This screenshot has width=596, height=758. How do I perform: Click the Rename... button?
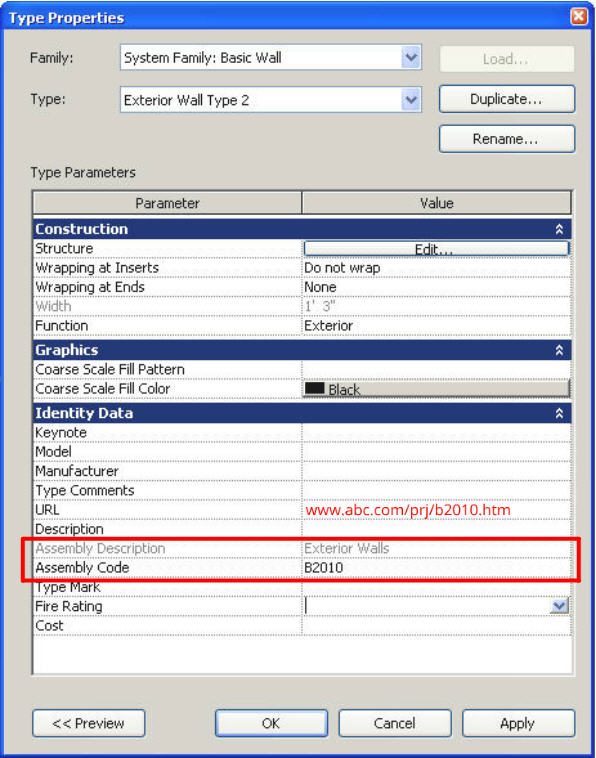(507, 139)
